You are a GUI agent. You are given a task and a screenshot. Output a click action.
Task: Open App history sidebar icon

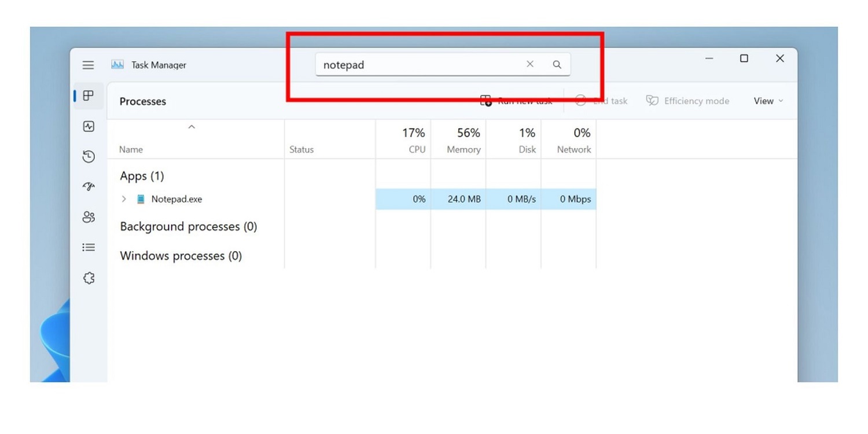[x=89, y=156]
